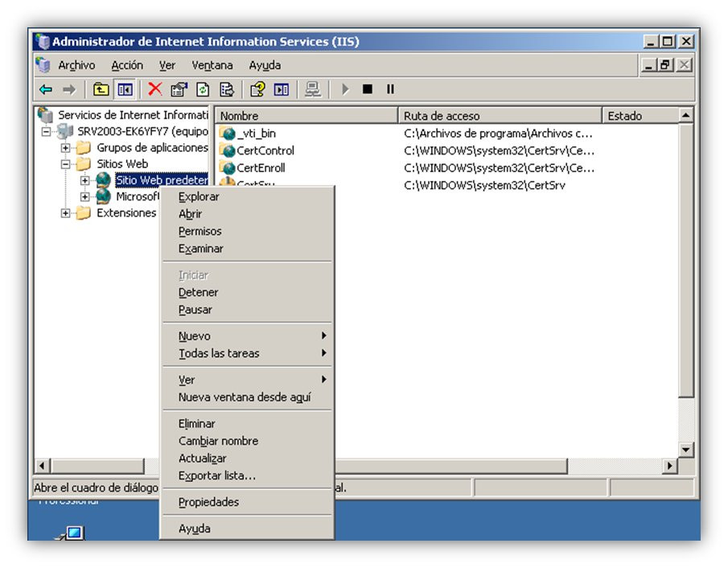
Task: Expand the Microsoft site node
Action: click(x=85, y=197)
